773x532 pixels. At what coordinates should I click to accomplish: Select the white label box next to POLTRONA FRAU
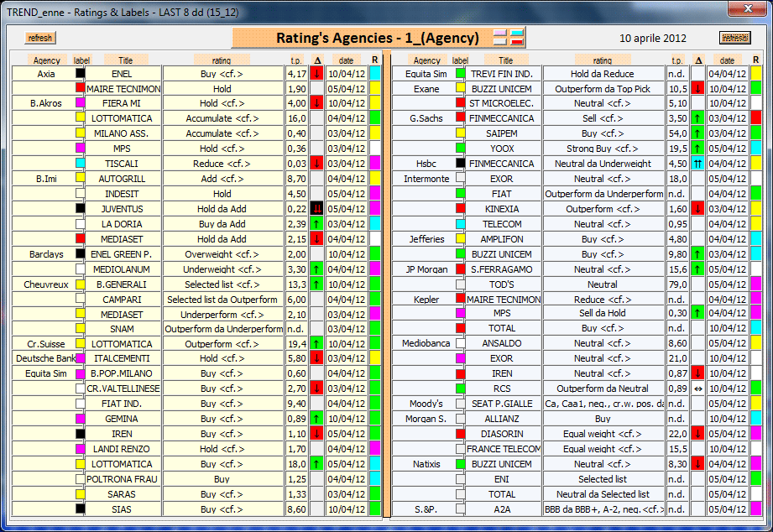tap(80, 479)
